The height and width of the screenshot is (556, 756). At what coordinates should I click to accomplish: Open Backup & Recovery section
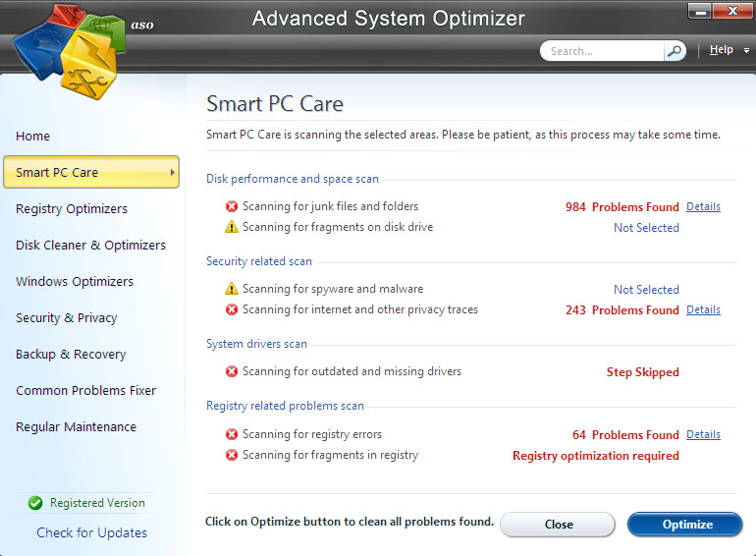pyautogui.click(x=71, y=354)
